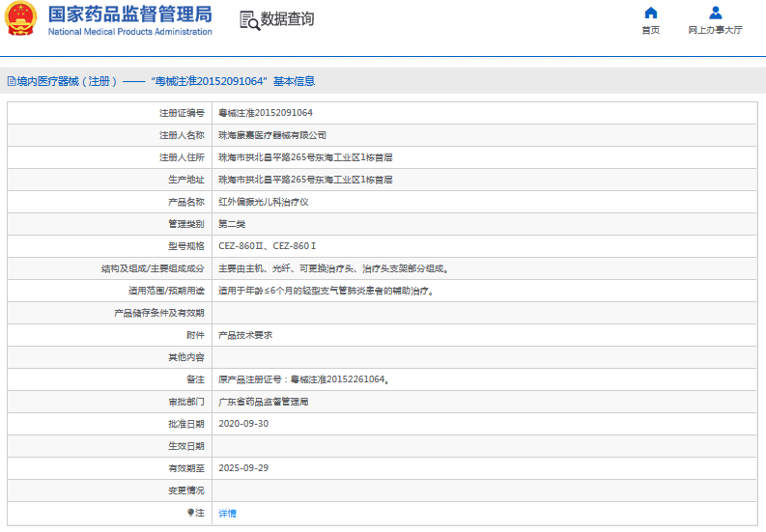Click the 管理类别 label cell
This screenshot has width=766, height=532.
point(110,224)
